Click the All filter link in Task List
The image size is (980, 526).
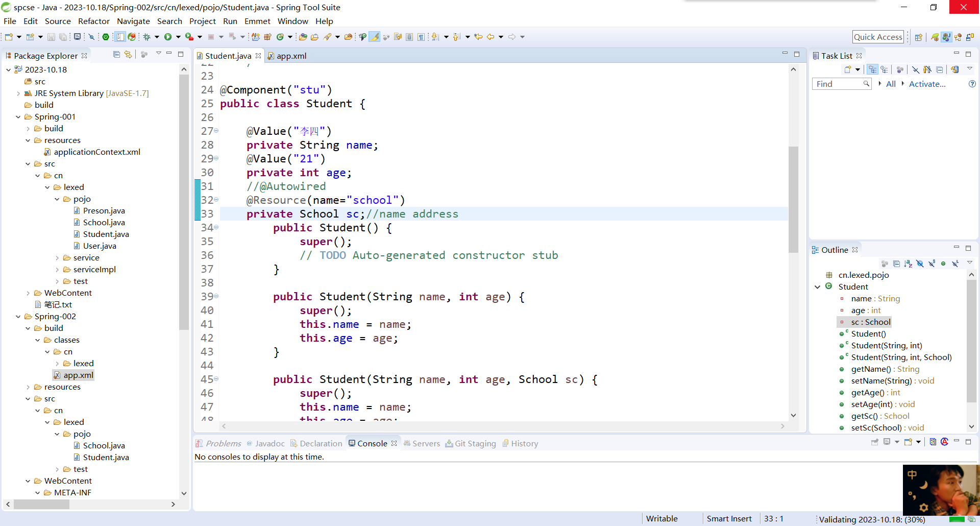(891, 84)
